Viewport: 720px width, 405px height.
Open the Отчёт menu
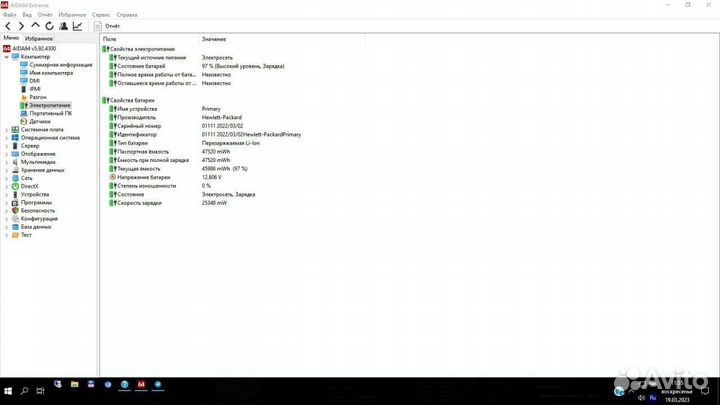click(x=45, y=15)
